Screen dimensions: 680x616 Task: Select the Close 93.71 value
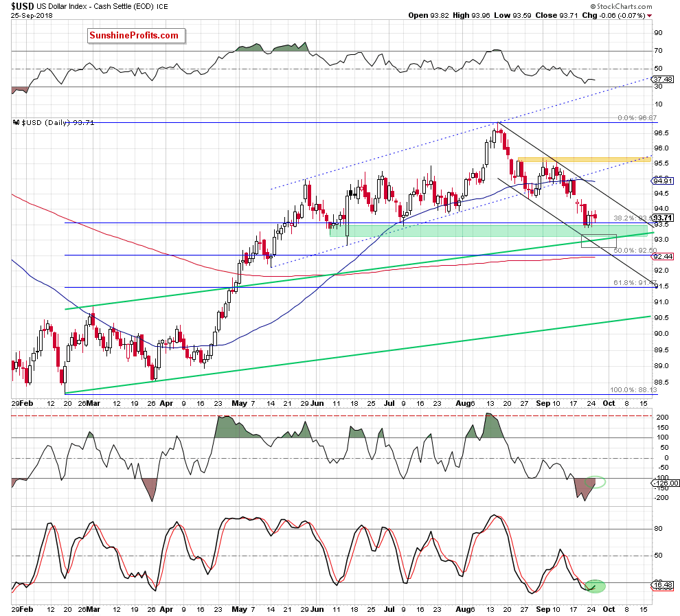[556, 15]
